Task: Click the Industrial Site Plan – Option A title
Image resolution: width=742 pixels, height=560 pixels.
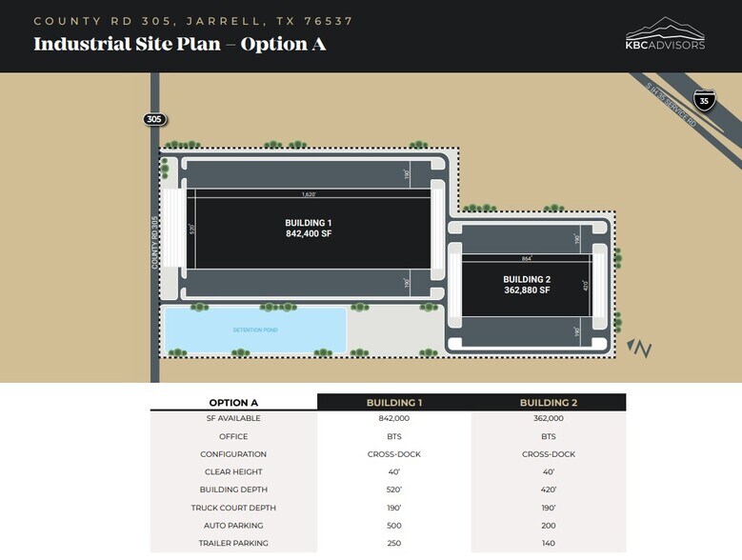Action: pyautogui.click(x=179, y=44)
